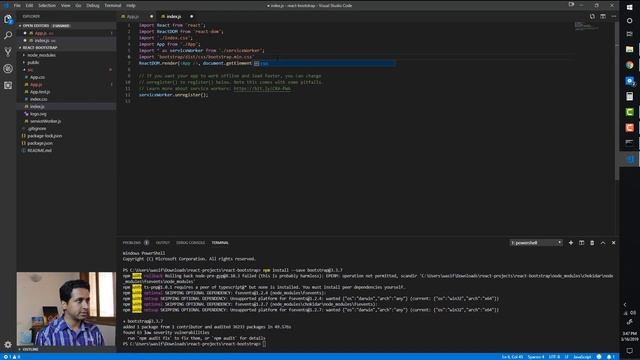The height and width of the screenshot is (360, 640).
Task: Open Windows Action Center notifications
Action: click(629, 351)
